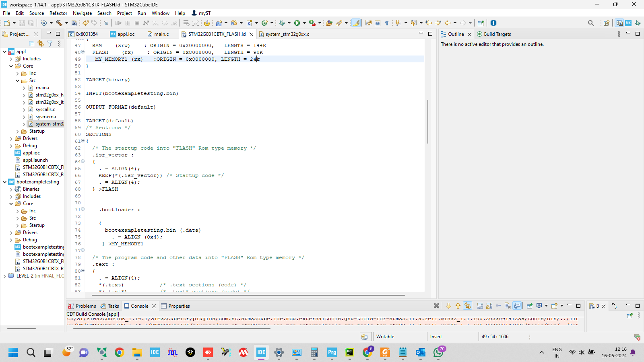Viewport: 644px width, 362px height.
Task: Open the Project menu
Action: pyautogui.click(x=124, y=13)
